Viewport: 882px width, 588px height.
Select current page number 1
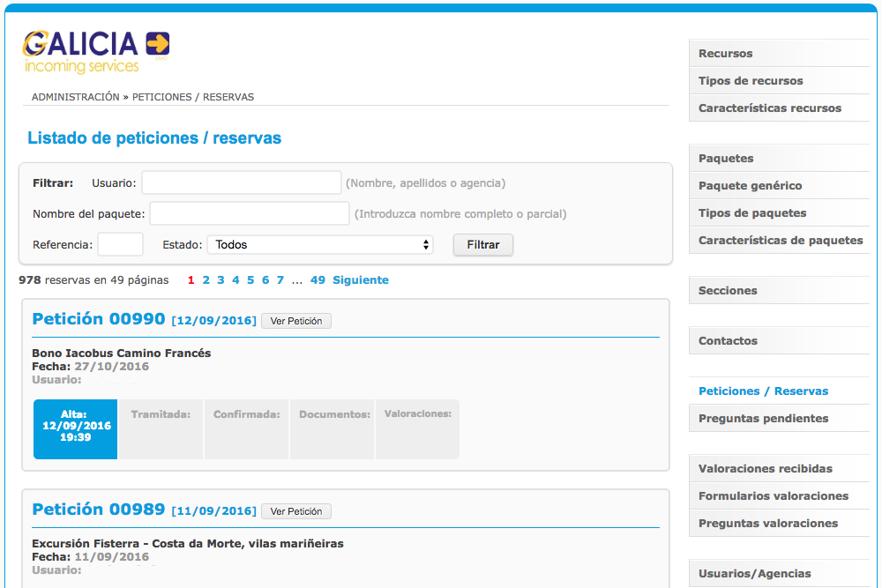[x=191, y=280]
